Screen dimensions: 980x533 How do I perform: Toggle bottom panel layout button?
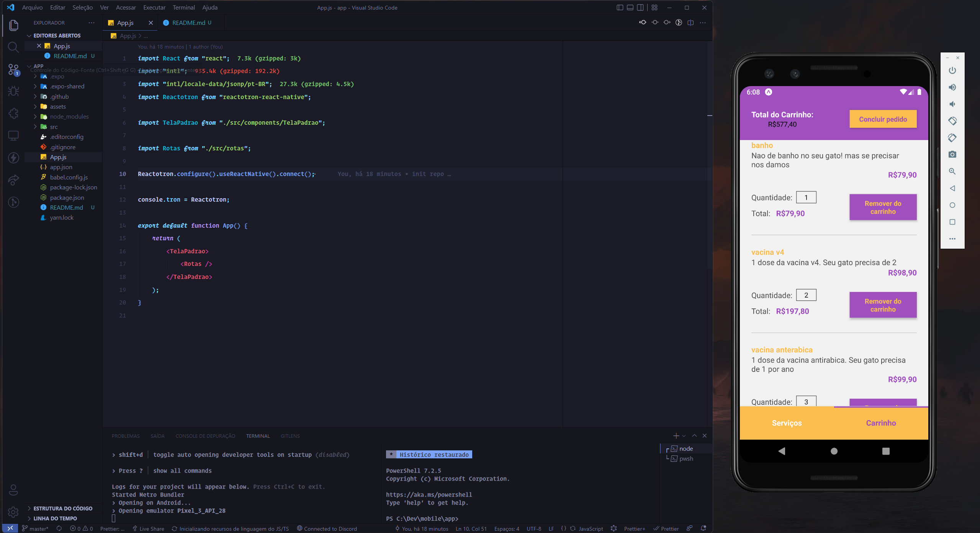(630, 8)
